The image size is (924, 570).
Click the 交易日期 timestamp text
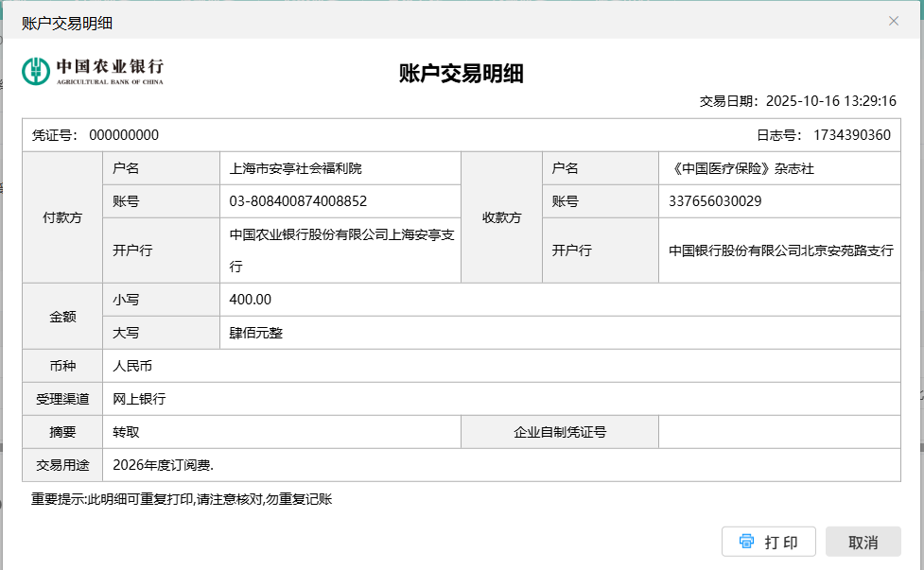tap(797, 101)
